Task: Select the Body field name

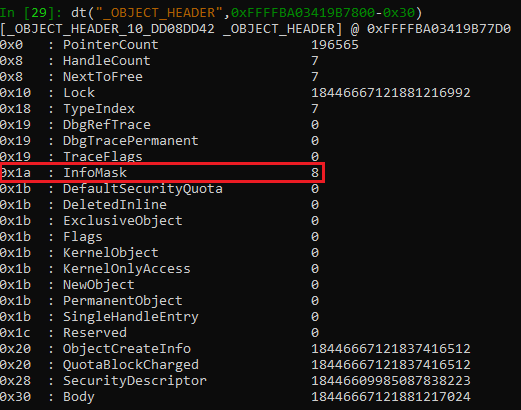Action: (x=79, y=397)
